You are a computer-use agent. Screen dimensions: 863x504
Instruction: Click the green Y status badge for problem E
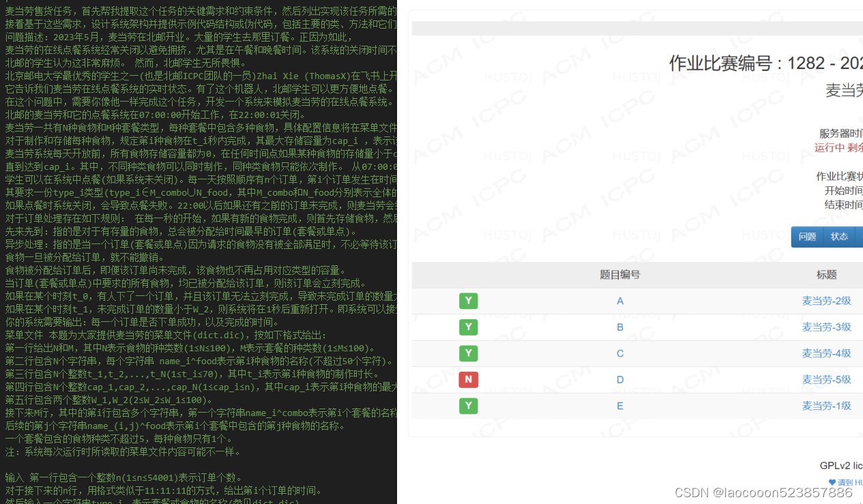tap(468, 406)
